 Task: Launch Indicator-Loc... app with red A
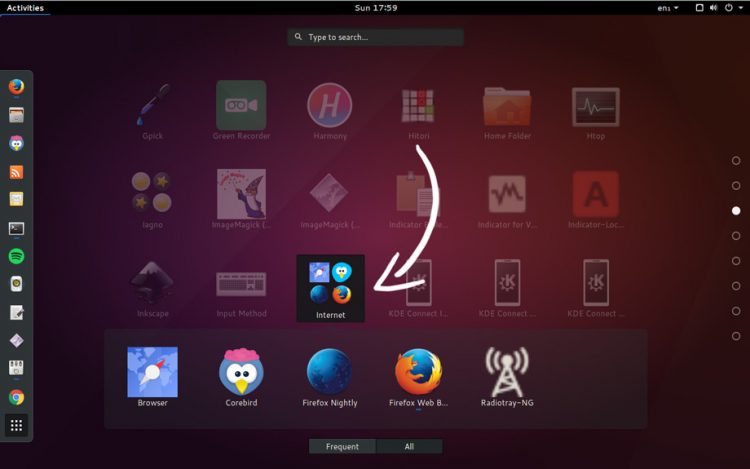[x=596, y=200]
